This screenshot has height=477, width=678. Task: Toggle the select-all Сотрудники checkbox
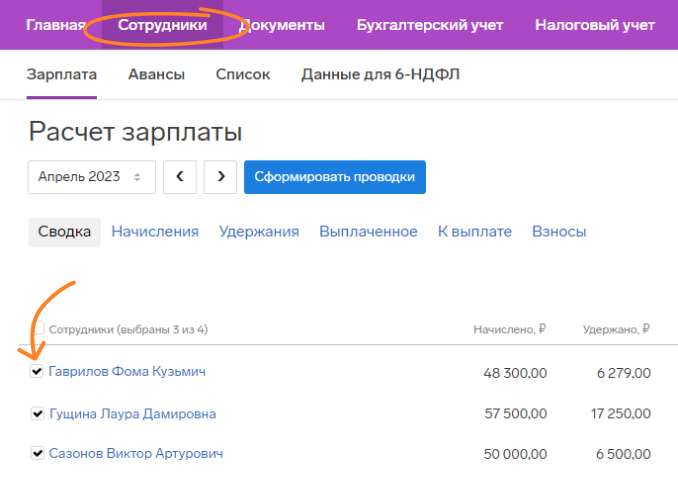(x=38, y=328)
